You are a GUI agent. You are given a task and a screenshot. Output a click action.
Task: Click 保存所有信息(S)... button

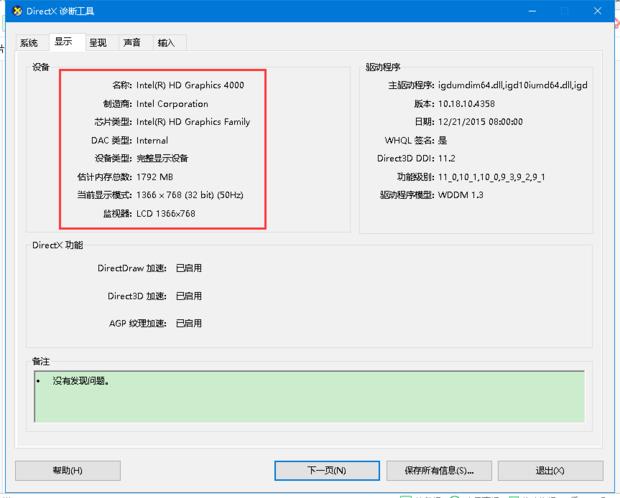point(438,470)
